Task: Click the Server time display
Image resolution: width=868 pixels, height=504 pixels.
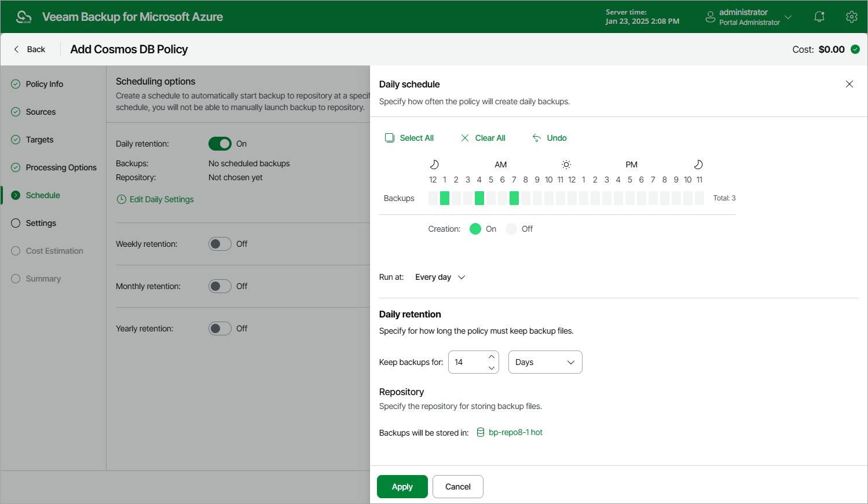Action: pyautogui.click(x=642, y=17)
